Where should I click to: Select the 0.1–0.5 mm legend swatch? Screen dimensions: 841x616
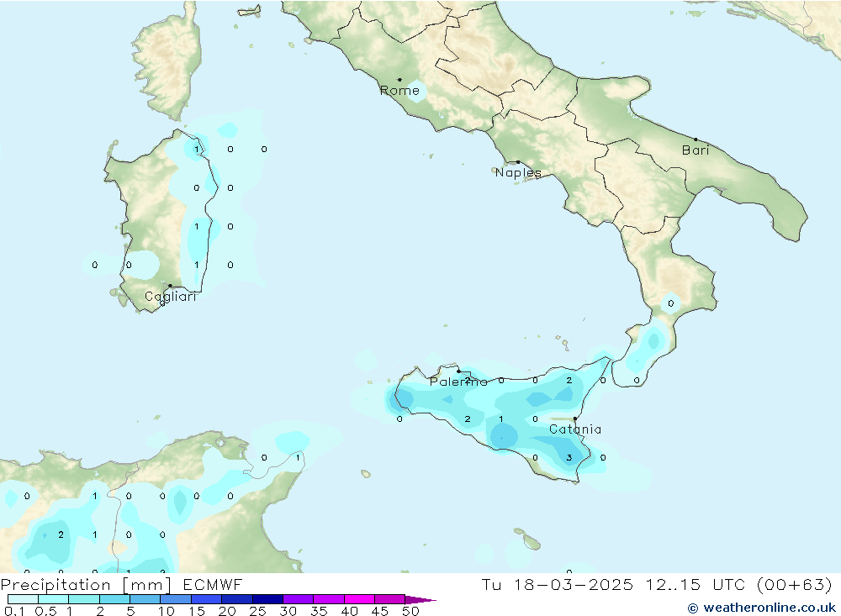[x=23, y=599]
